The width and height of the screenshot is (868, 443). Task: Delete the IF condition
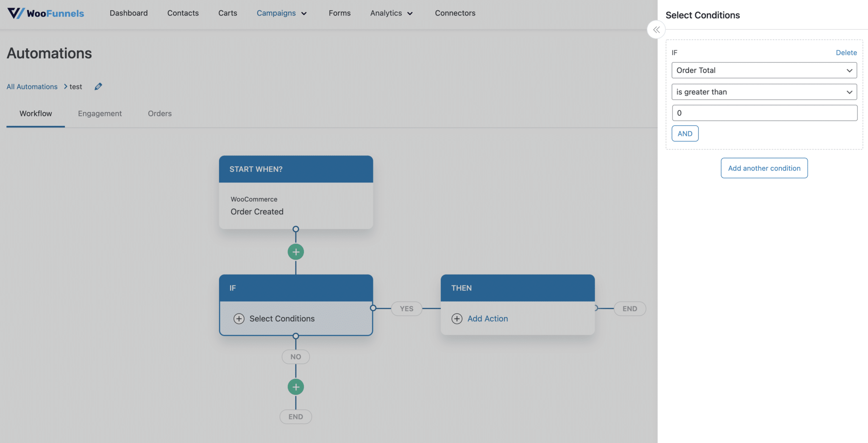[846, 53]
